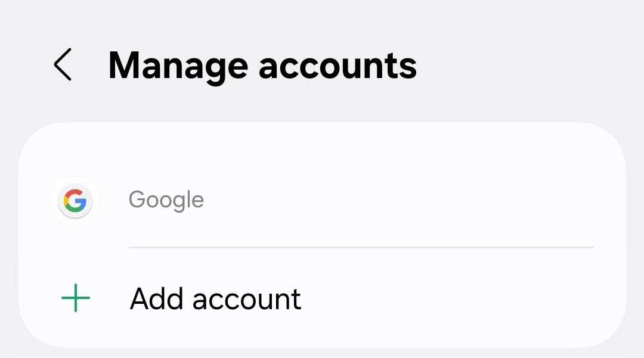Tap the back arrow icon
The image size is (644, 358).
[x=63, y=64]
